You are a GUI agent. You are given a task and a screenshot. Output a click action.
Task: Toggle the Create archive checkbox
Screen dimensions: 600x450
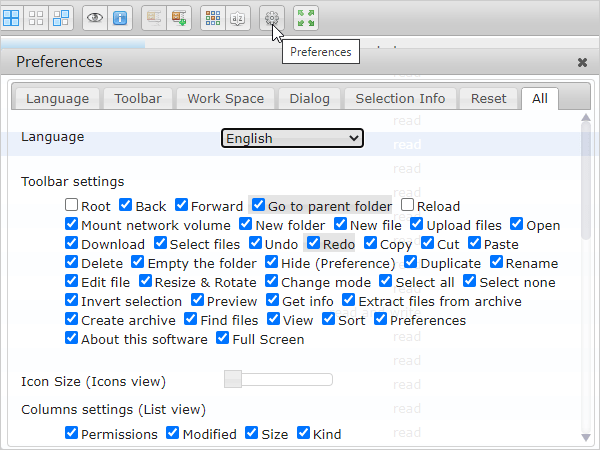point(72,319)
